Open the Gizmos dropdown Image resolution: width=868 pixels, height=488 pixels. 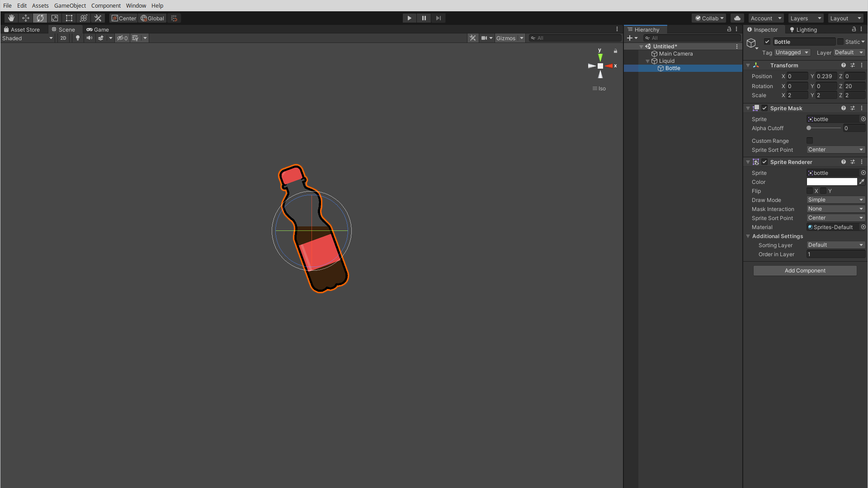click(x=510, y=38)
